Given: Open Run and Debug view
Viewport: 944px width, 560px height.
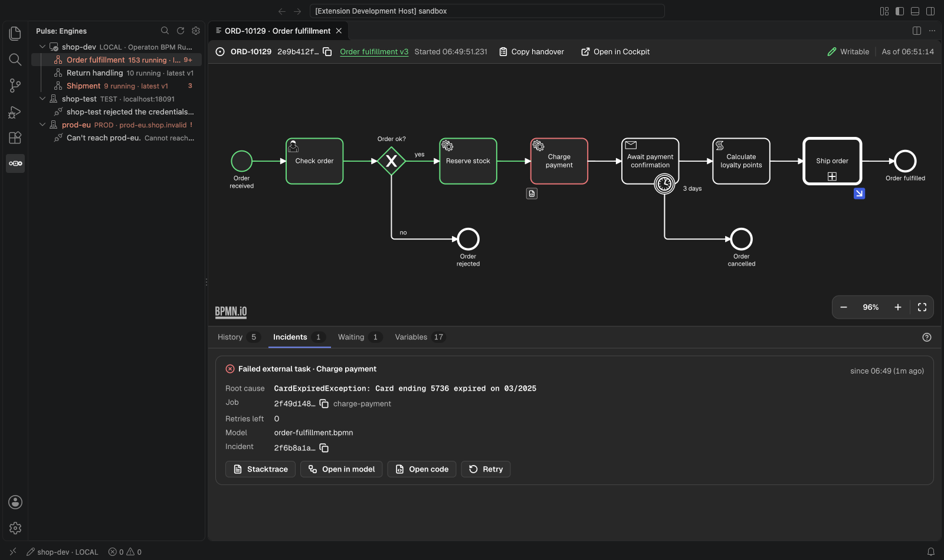Looking at the screenshot, I should click(x=15, y=112).
